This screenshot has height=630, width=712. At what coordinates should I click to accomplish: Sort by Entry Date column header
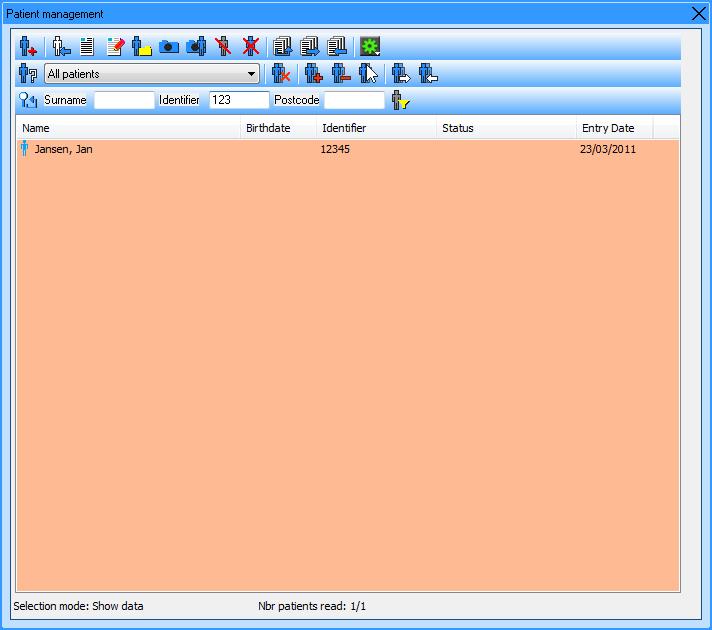click(614, 128)
